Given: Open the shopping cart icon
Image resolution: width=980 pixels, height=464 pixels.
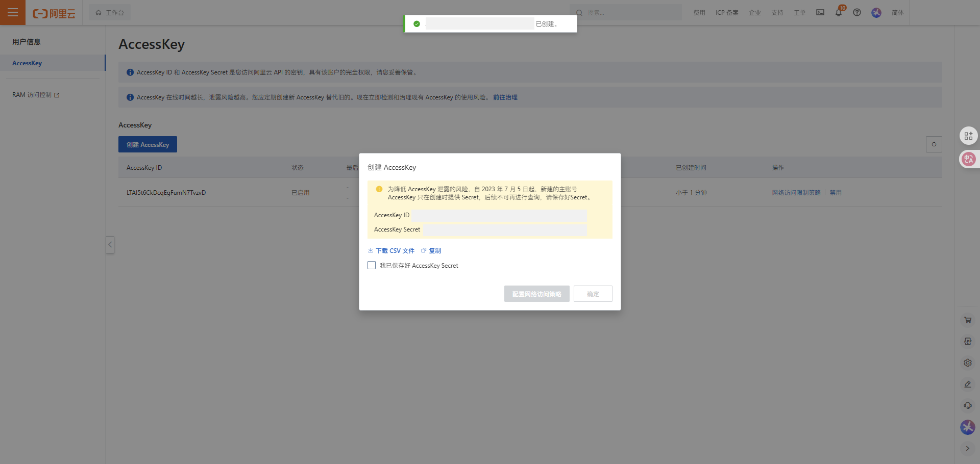Looking at the screenshot, I should click(x=968, y=320).
